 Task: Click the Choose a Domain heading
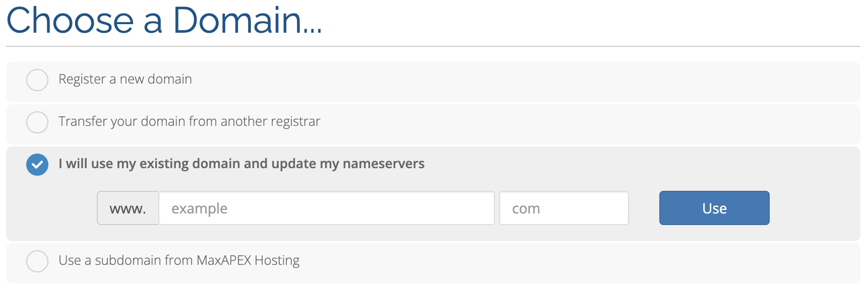(164, 21)
